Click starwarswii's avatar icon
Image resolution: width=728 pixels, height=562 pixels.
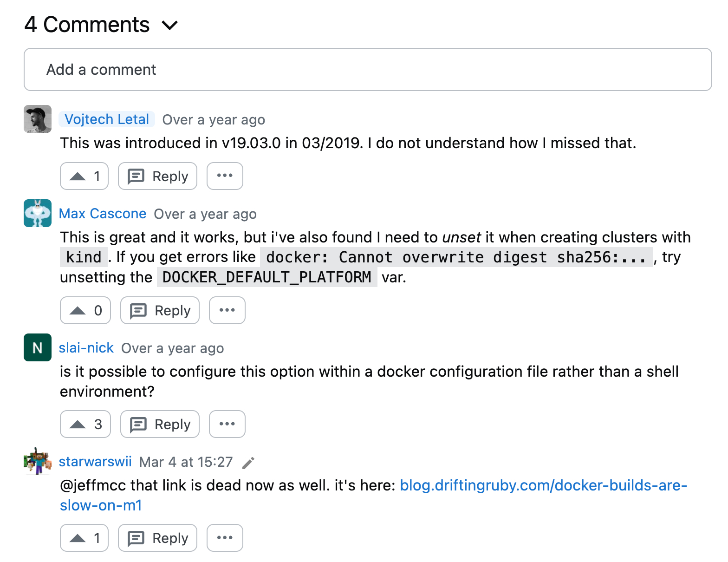click(38, 461)
